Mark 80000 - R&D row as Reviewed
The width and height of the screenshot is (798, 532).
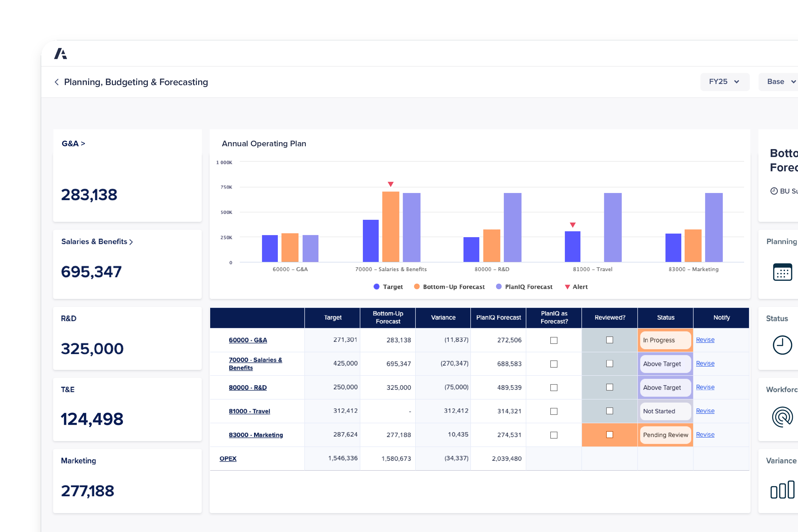coord(610,387)
